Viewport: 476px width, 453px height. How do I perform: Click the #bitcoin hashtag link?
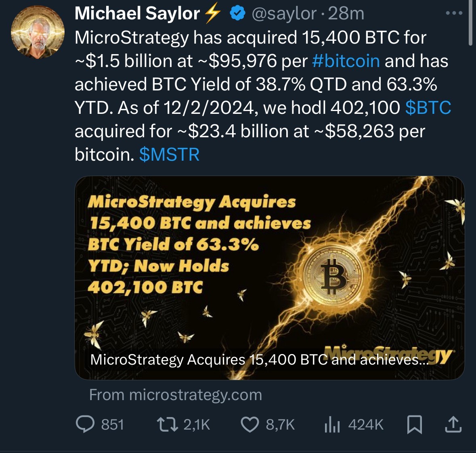346,61
